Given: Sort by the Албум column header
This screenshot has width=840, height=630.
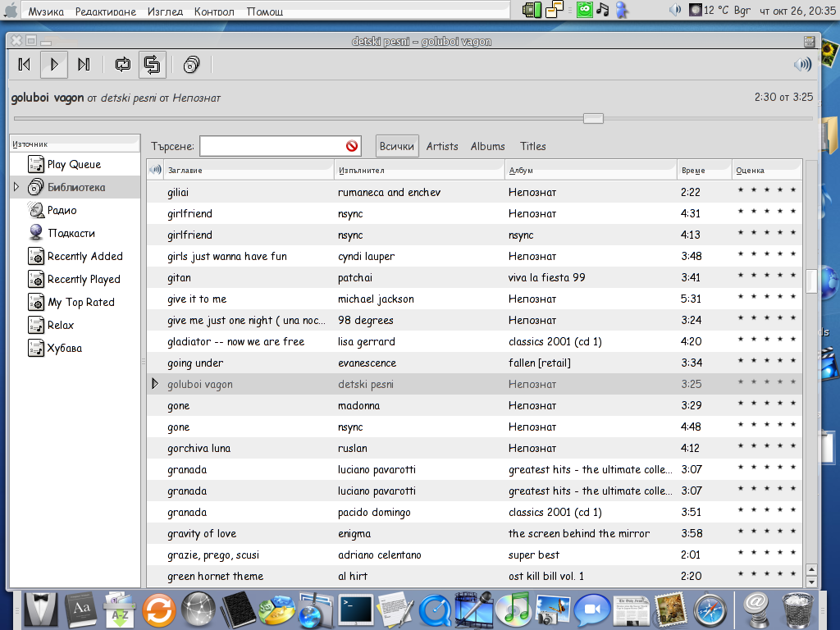Looking at the screenshot, I should [x=591, y=171].
